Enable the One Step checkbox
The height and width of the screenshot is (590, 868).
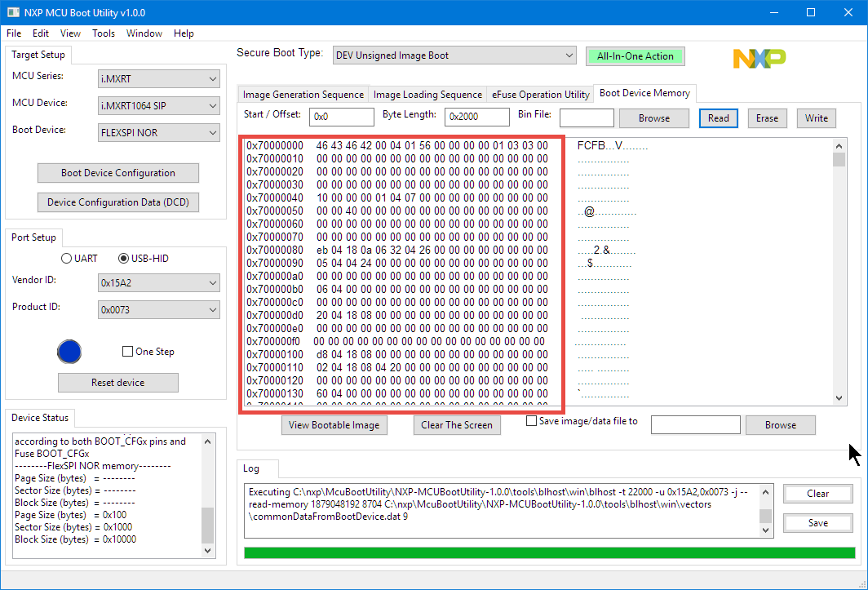point(127,352)
